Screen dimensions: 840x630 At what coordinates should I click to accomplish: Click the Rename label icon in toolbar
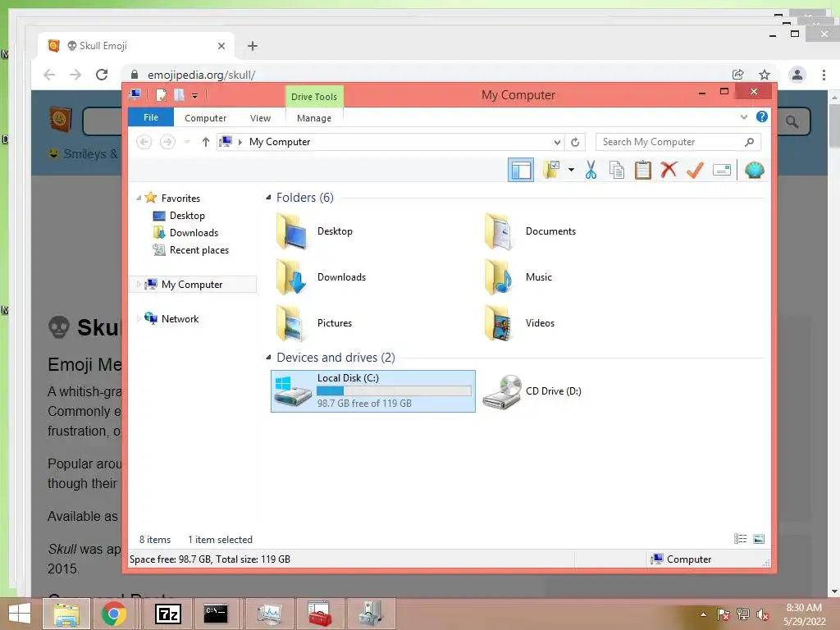pyautogui.click(x=722, y=171)
